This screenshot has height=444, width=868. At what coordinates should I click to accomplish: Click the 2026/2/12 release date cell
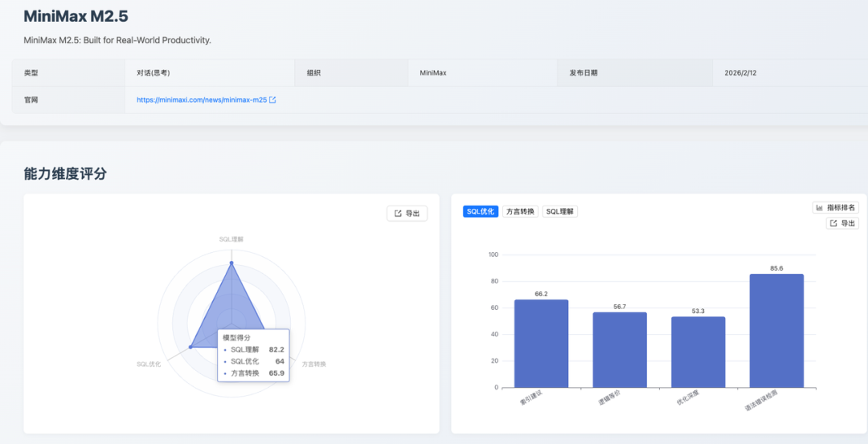click(x=740, y=72)
